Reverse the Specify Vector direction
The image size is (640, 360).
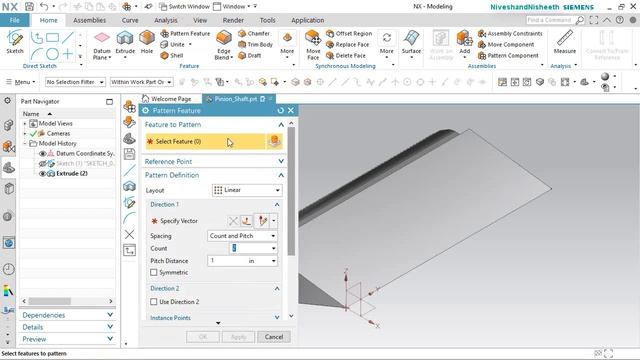point(233,221)
